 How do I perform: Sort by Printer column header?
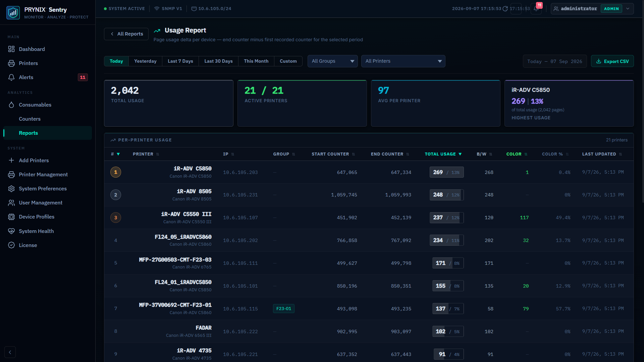pyautogui.click(x=146, y=154)
